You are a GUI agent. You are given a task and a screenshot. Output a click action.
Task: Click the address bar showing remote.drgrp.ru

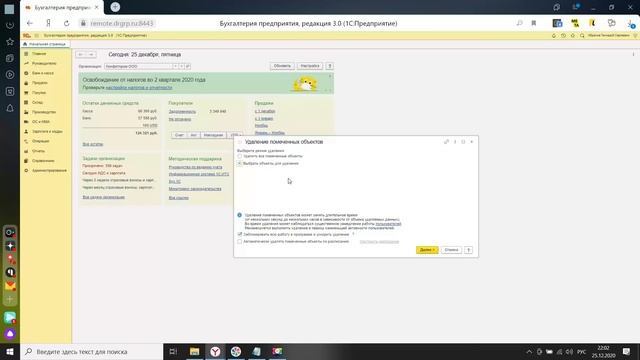click(122, 23)
